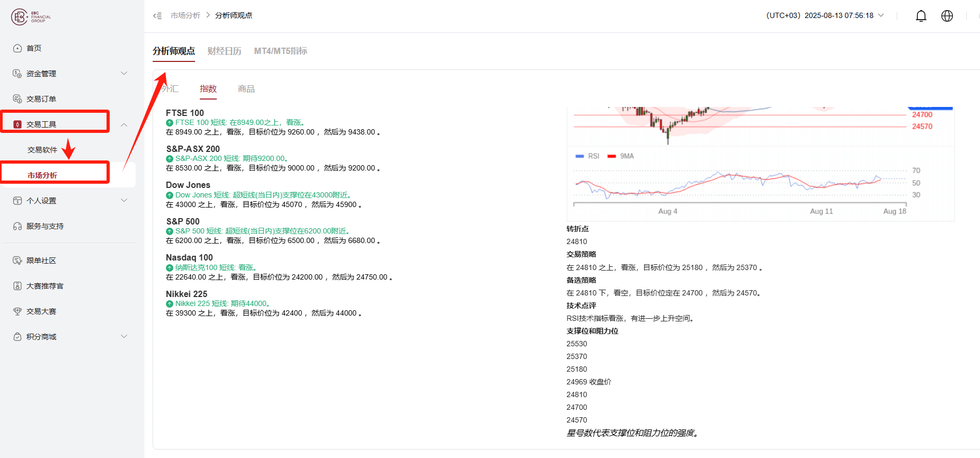This screenshot has height=458, width=980.
Task: Click the '24969 收盘价' level text
Action: coord(589,382)
